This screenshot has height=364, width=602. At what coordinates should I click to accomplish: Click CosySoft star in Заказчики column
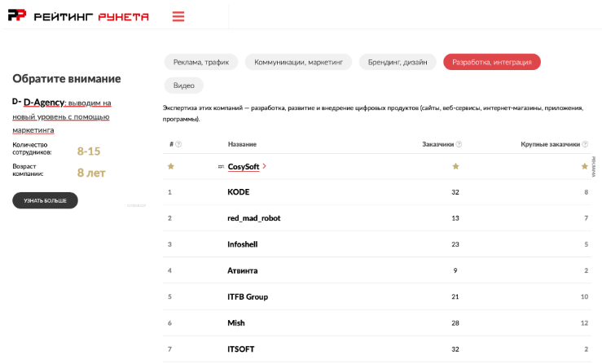click(455, 166)
